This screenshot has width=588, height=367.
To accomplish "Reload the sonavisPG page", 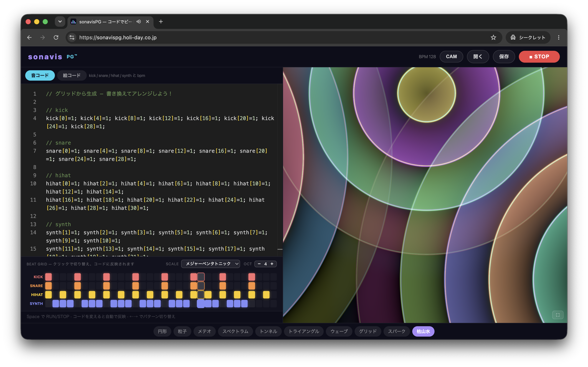I will [56, 37].
